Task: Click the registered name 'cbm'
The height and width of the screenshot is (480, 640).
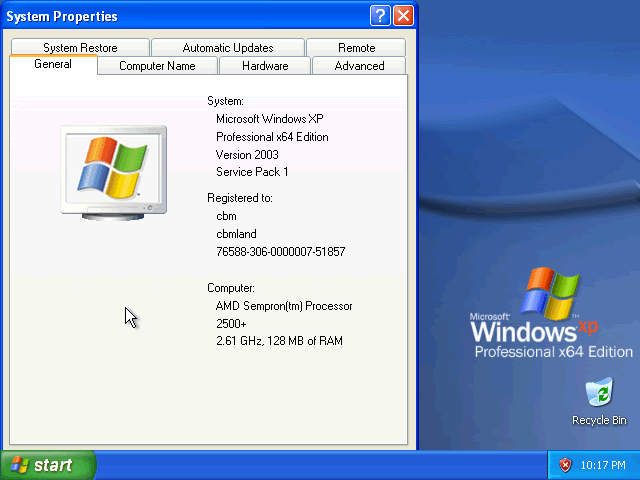Action: pos(226,216)
